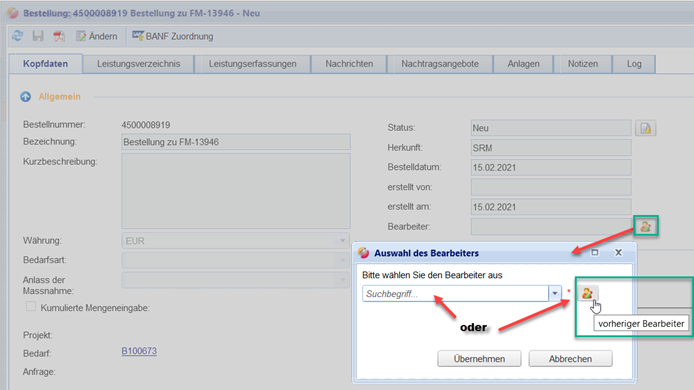Image resolution: width=694 pixels, height=390 pixels.
Task: Click the save disk icon
Action: pos(38,36)
